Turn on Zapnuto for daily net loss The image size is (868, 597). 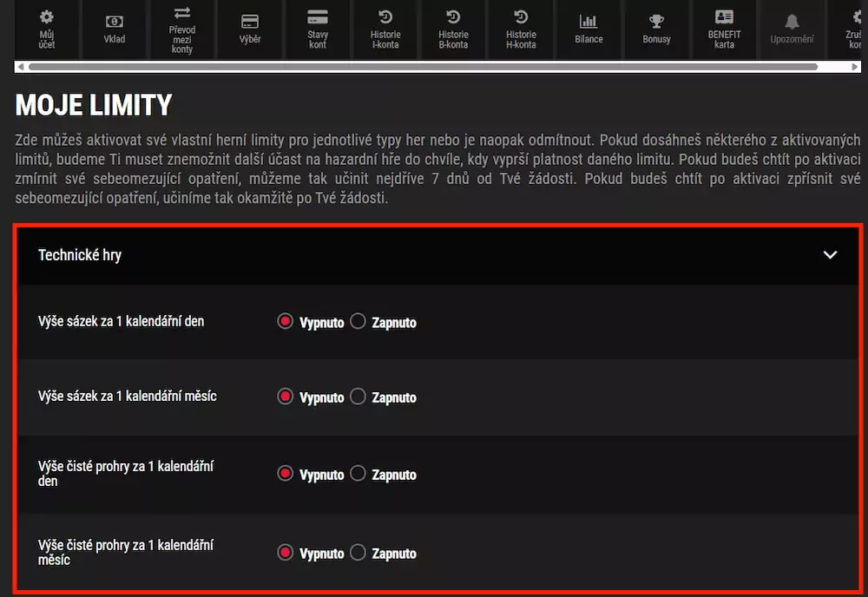click(x=358, y=474)
